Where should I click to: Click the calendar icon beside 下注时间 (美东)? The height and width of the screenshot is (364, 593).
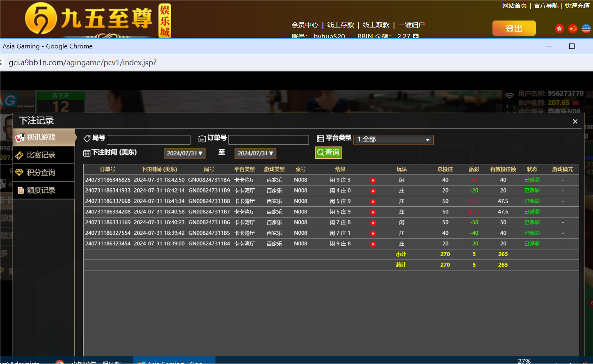pos(87,153)
